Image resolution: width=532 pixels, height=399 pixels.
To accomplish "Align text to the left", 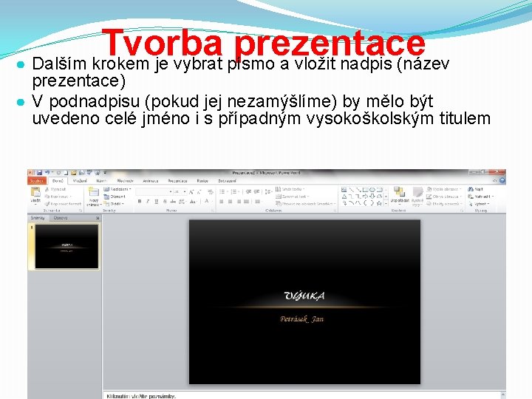I will [x=222, y=202].
